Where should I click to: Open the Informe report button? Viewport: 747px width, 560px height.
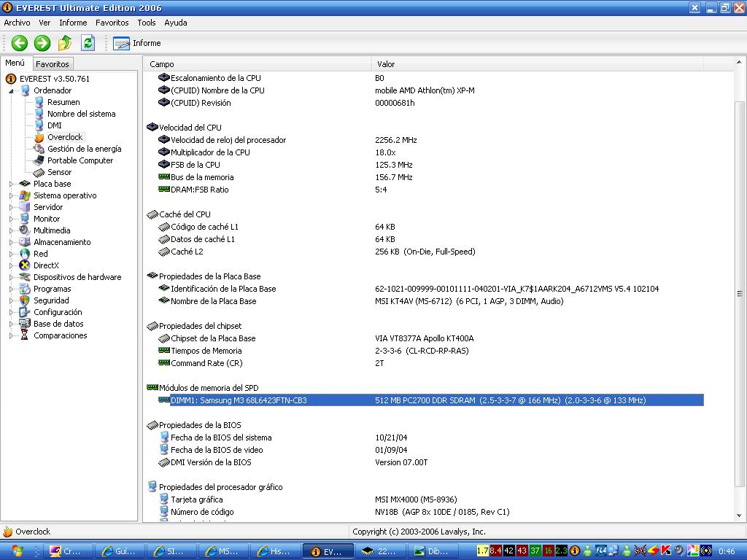point(137,43)
